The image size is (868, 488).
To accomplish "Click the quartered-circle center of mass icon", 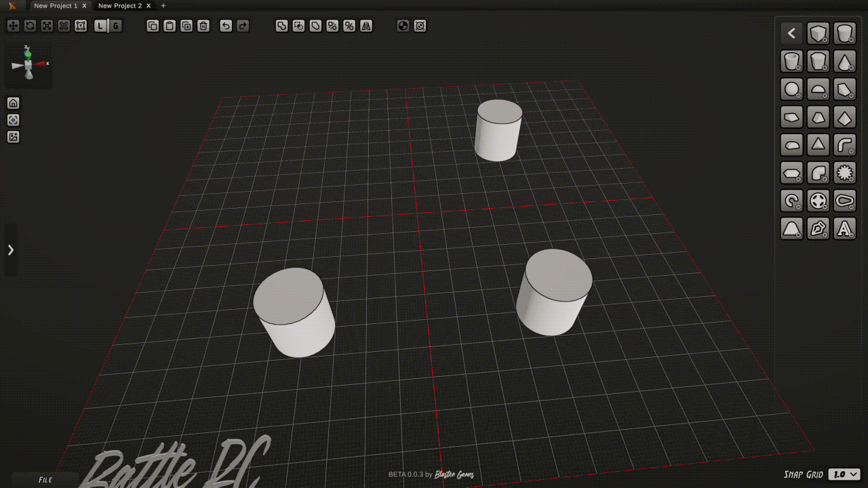I will pyautogui.click(x=403, y=26).
